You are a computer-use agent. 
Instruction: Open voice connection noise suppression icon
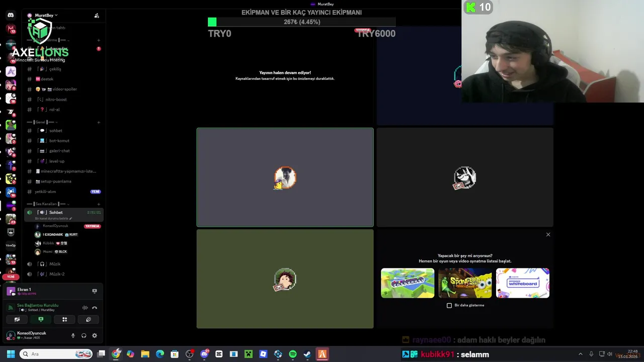coord(85,308)
